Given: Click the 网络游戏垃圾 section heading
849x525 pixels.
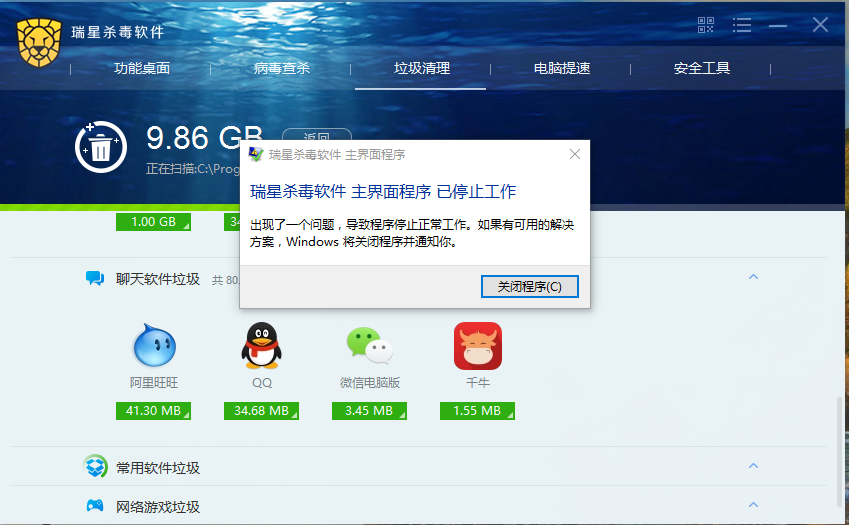Looking at the screenshot, I should click(158, 507).
